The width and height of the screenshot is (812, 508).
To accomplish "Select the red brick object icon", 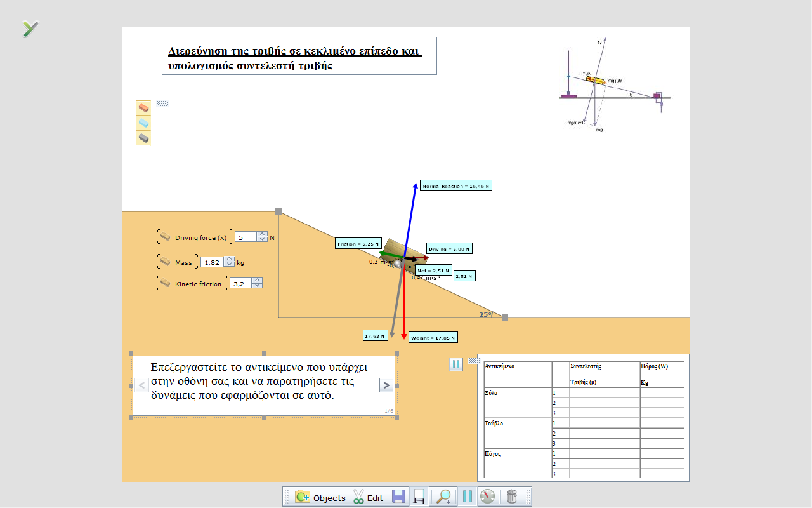I will [x=143, y=107].
